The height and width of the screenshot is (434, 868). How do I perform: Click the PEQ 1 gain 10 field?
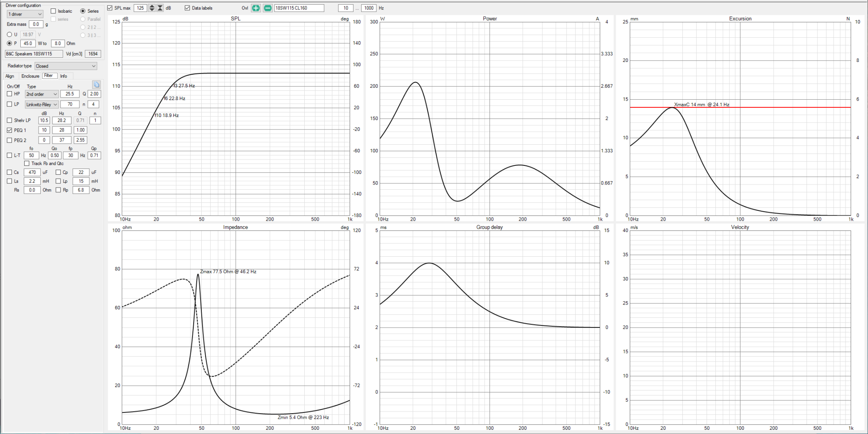[44, 130]
